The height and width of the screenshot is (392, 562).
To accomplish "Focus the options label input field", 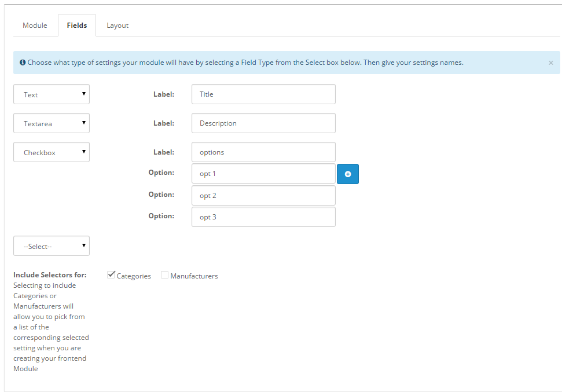I will pos(263,152).
